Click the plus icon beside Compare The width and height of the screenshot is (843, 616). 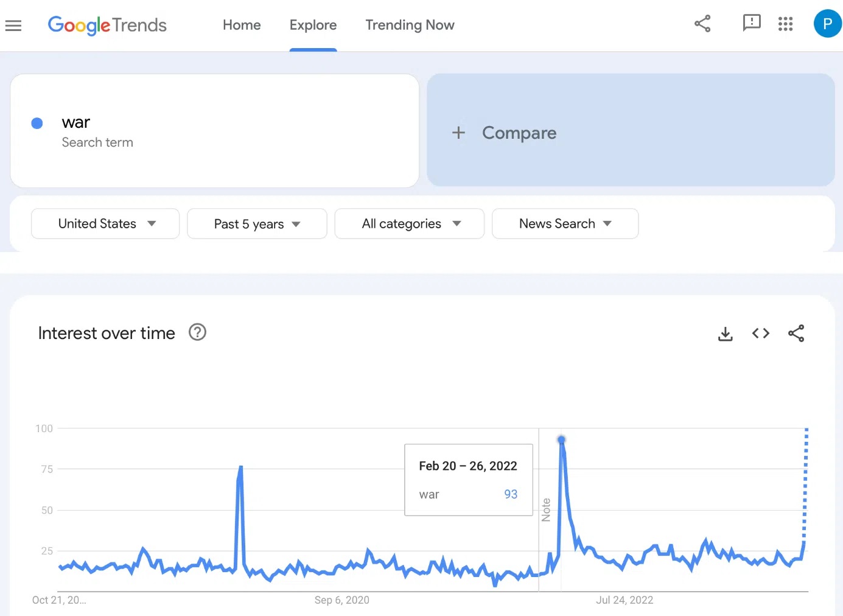pyautogui.click(x=458, y=133)
